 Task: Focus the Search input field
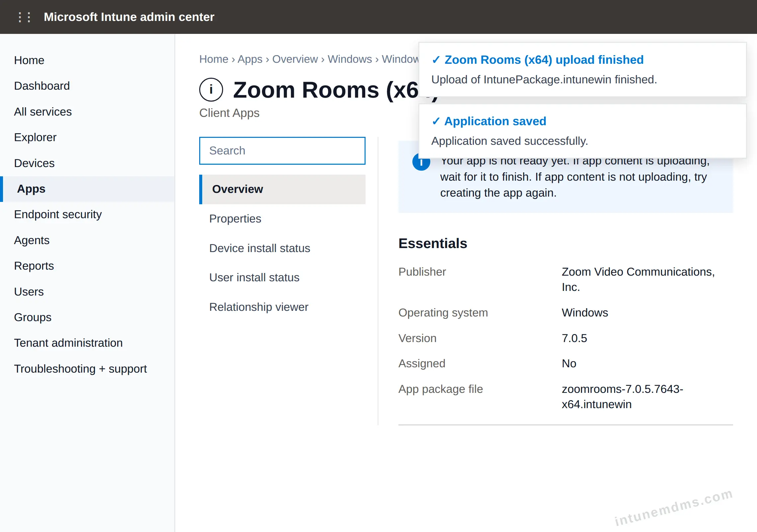[282, 151]
